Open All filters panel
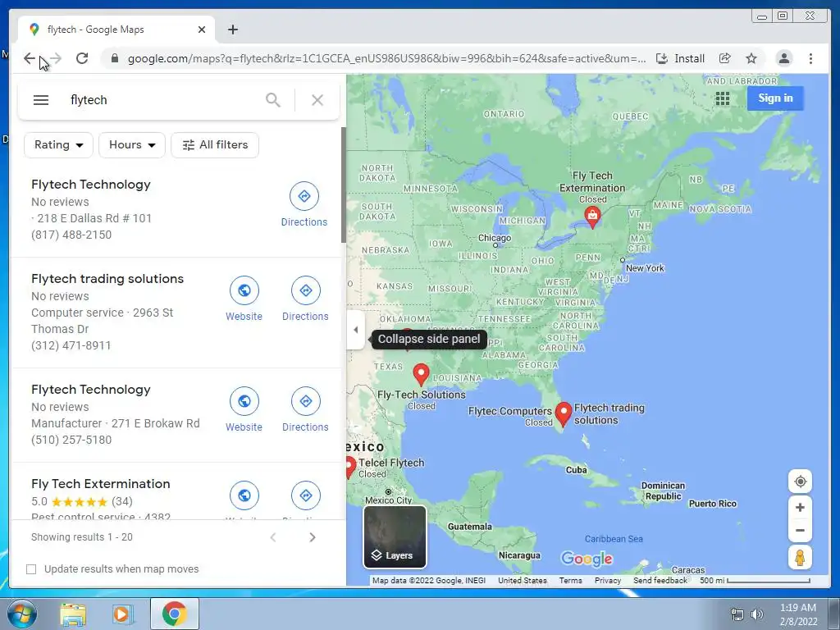This screenshot has width=840, height=630. point(215,145)
